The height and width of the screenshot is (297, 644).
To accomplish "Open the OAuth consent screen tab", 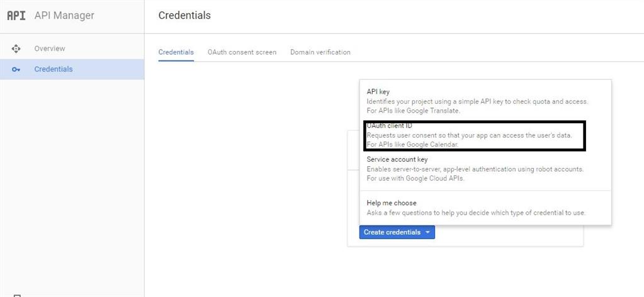I will coord(242,52).
